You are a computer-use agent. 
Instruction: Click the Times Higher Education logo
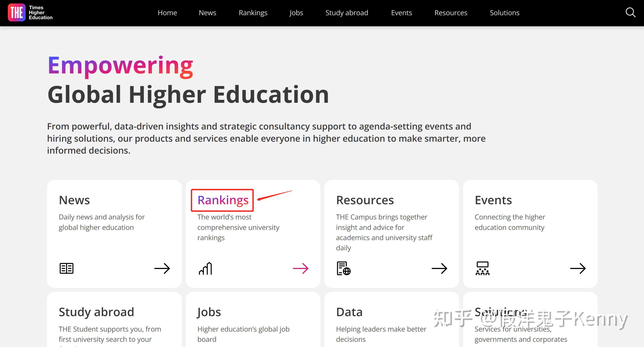[30, 12]
